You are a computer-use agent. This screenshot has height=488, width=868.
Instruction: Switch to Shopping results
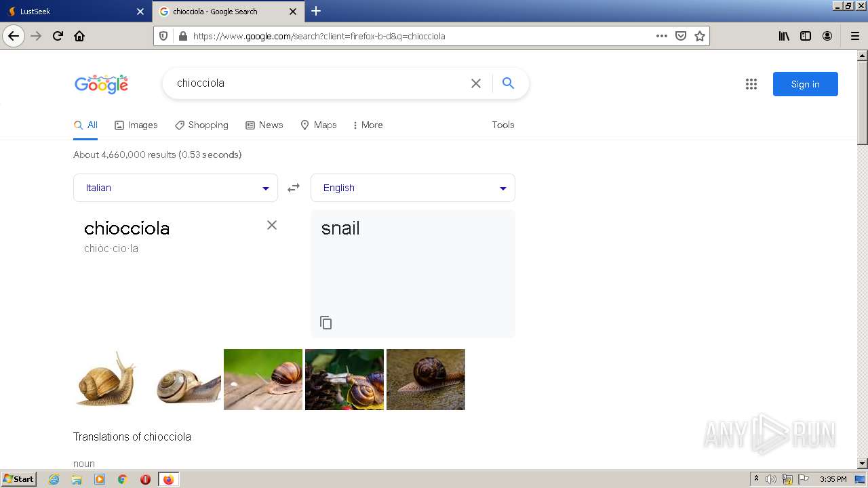[201, 125]
